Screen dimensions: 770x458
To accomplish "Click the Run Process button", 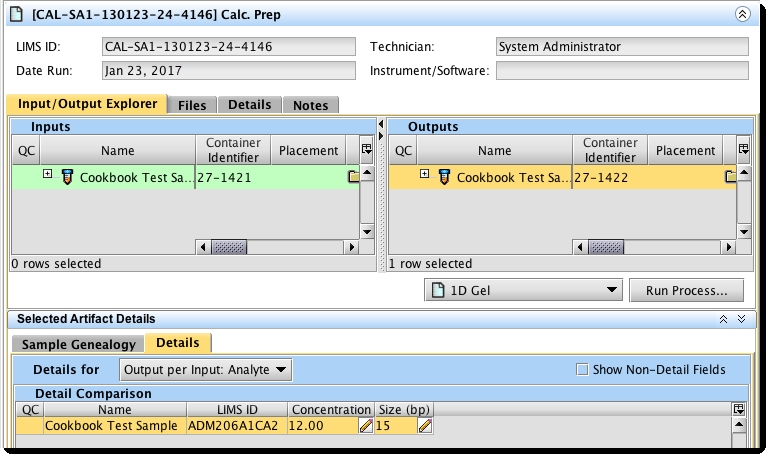I will pos(686,291).
